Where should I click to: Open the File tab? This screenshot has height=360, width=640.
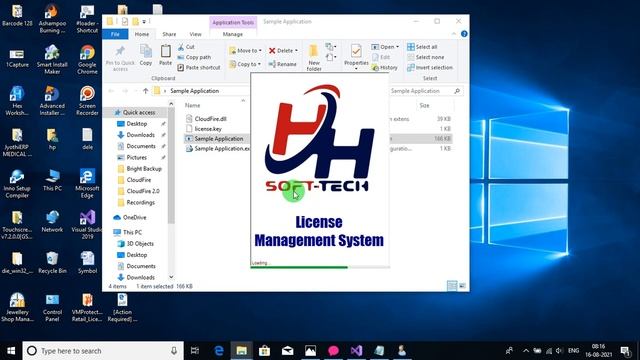(x=116, y=34)
